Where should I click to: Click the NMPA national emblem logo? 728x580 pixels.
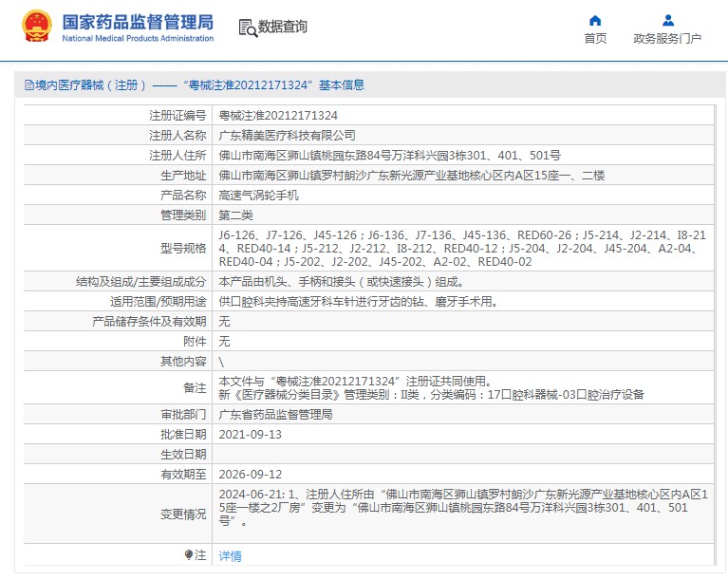coord(37,27)
